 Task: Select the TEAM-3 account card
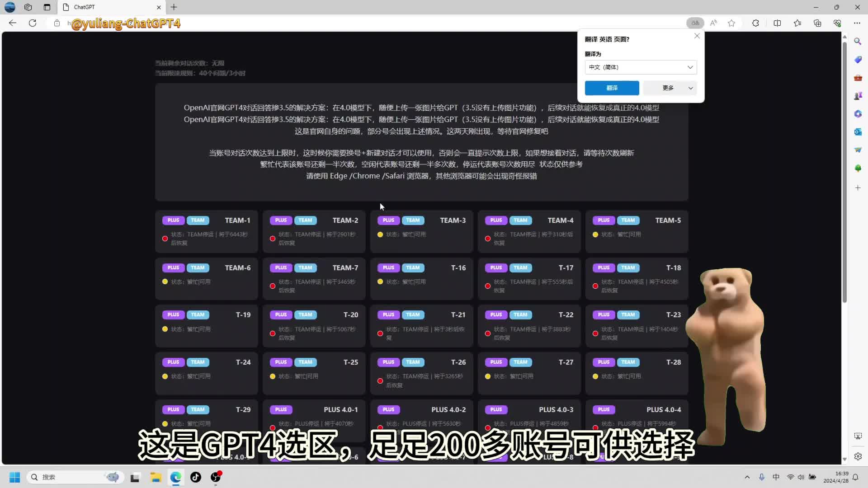[421, 231]
